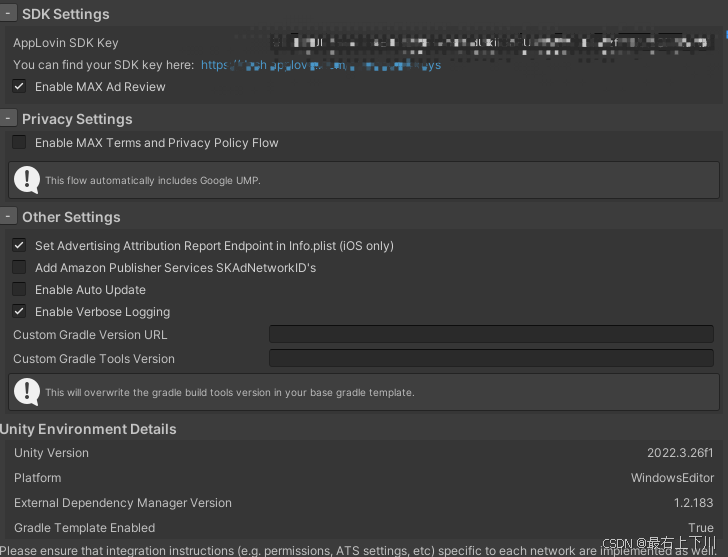The height and width of the screenshot is (557, 728).
Task: Click the External Dependency Manager Version label
Action: [x=123, y=503]
